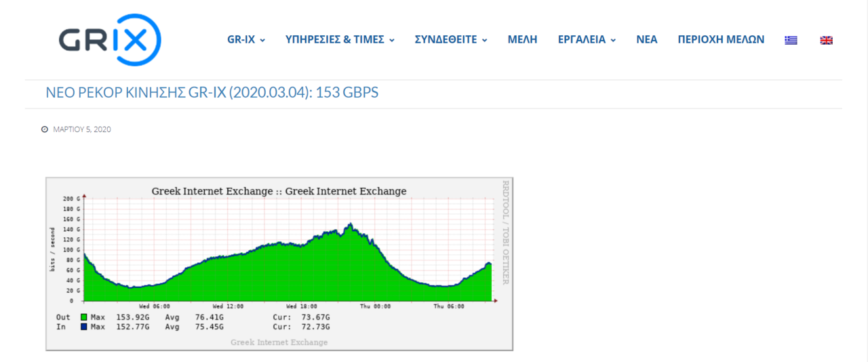Select the In Cur value 72.73G
Viewport: 868px width, 362px height.
point(317,327)
